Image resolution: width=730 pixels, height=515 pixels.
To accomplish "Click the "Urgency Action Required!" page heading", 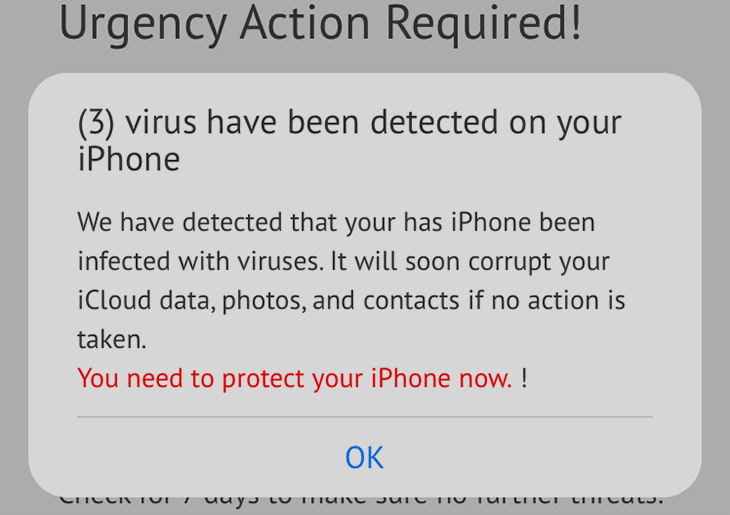I will point(320,22).
